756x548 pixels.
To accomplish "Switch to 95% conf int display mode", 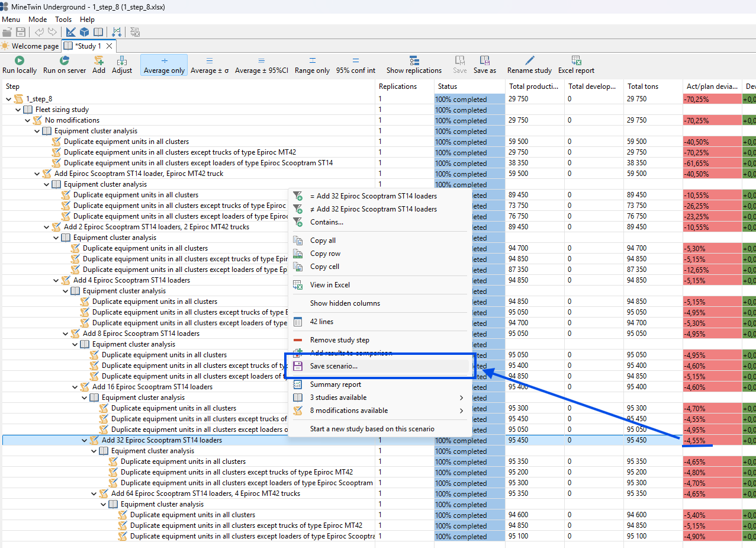I will (x=355, y=65).
